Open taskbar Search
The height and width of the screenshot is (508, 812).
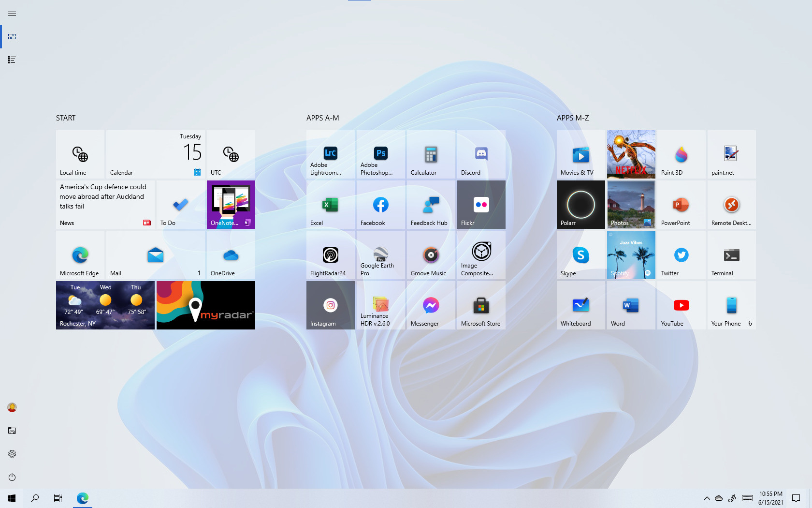[x=35, y=498]
